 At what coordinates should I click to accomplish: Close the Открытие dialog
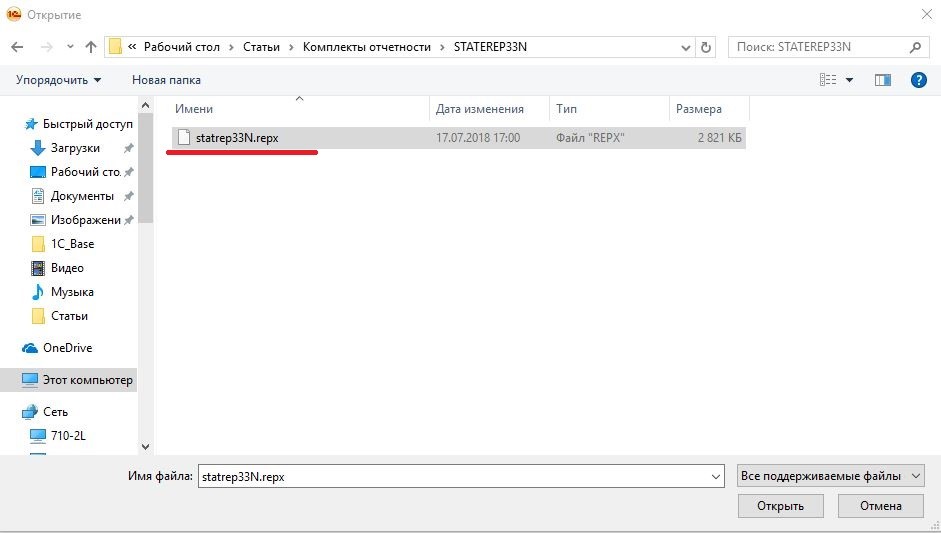point(927,14)
